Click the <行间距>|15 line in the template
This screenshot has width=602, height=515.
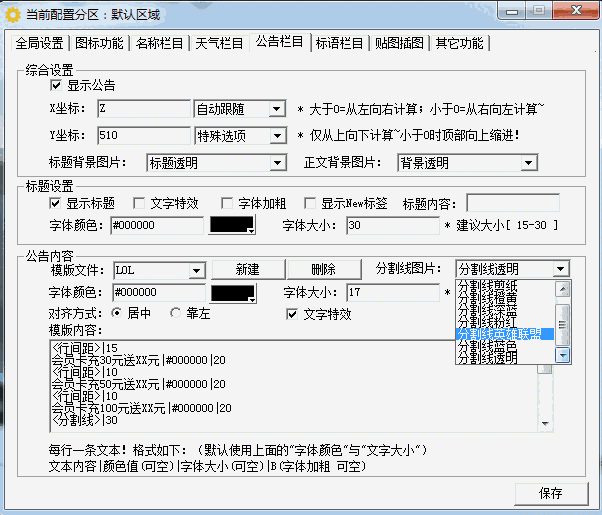click(x=84, y=348)
